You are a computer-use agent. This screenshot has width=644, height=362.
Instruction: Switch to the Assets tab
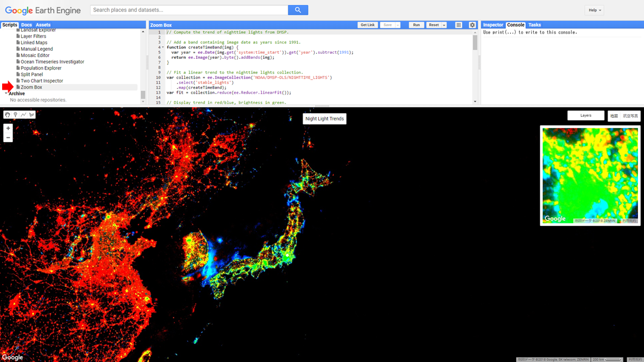(x=43, y=25)
